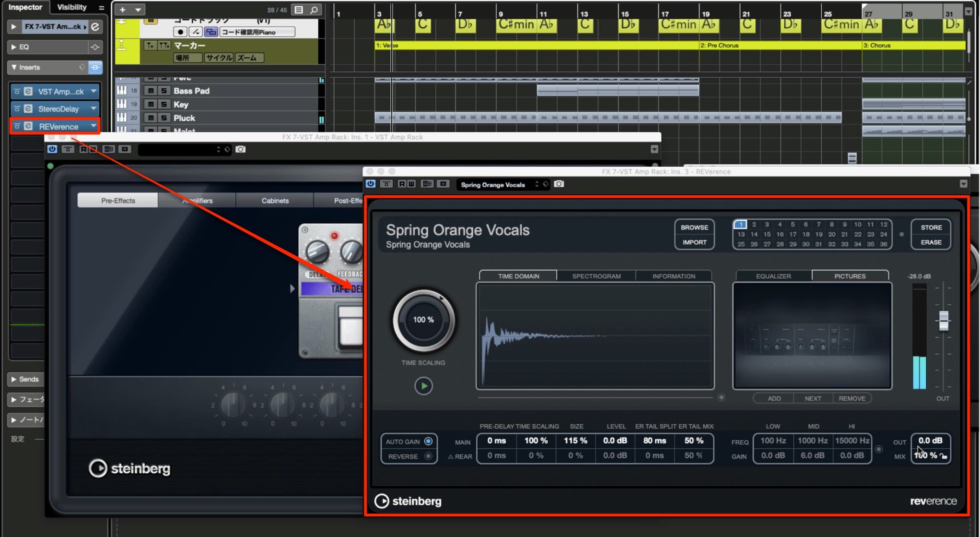The height and width of the screenshot is (537, 980).
Task: Mute the Bass Pad track
Action: 150,91
